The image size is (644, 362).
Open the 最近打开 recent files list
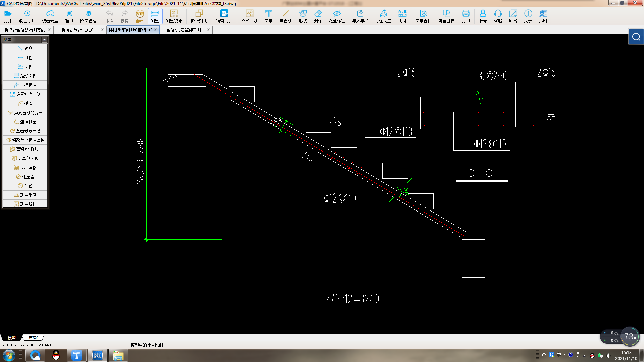coord(27,16)
